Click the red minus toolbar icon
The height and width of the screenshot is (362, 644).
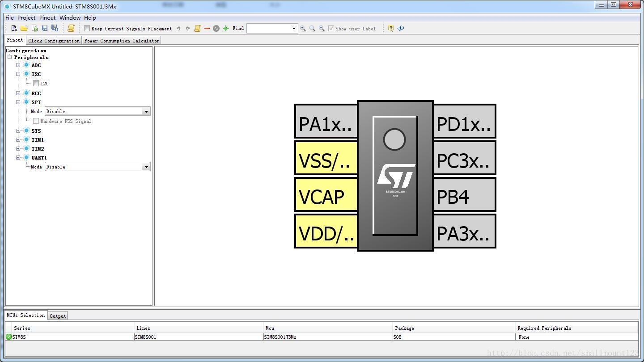207,28
